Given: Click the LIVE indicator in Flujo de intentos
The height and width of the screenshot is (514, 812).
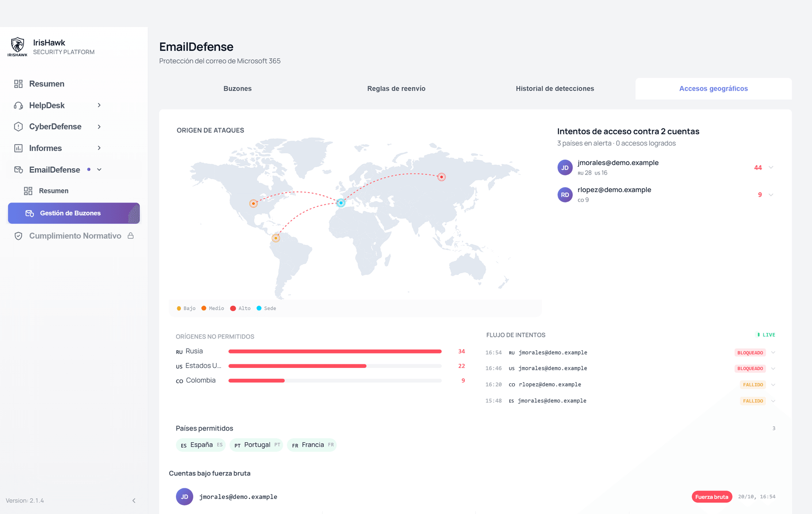Looking at the screenshot, I should 766,335.
